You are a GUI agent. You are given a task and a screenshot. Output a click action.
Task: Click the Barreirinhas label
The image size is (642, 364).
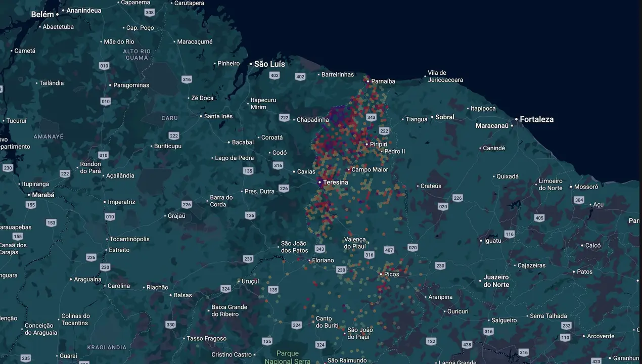[338, 75]
